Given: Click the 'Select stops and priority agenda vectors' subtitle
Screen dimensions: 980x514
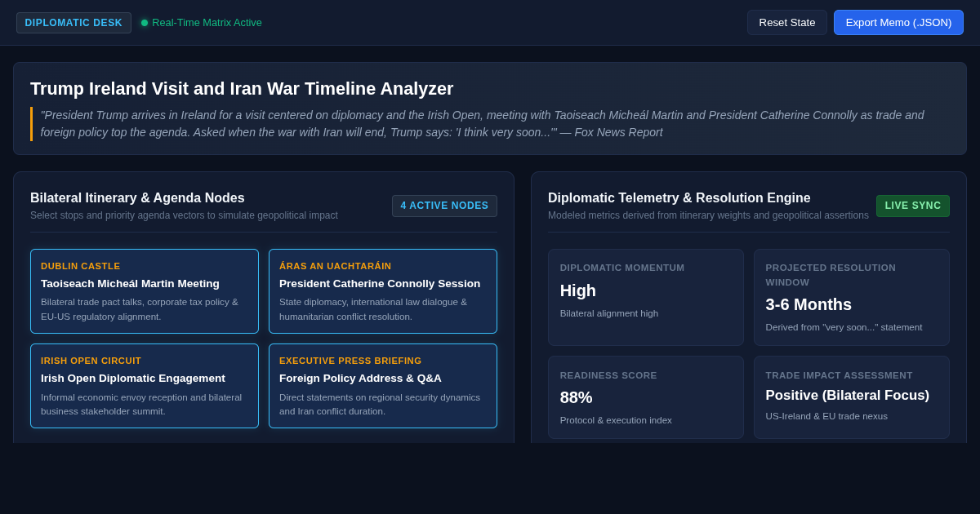Looking at the screenshot, I should (x=184, y=215).
